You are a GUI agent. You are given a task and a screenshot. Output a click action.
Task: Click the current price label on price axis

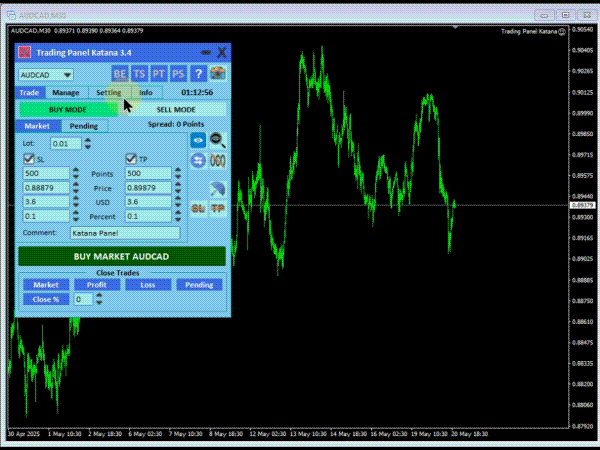[x=583, y=205]
